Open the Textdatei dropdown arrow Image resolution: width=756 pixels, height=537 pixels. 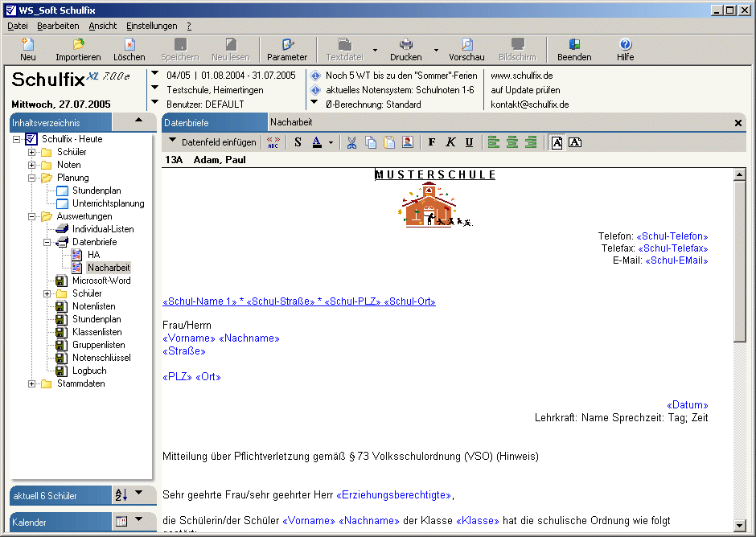coord(375,50)
